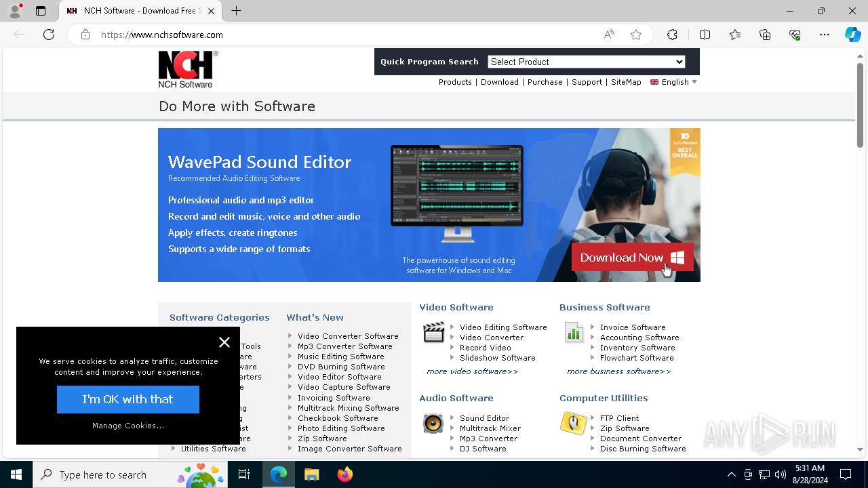Open the Edge Extensions puzzle icon
The image size is (868, 488).
pyautogui.click(x=672, y=35)
